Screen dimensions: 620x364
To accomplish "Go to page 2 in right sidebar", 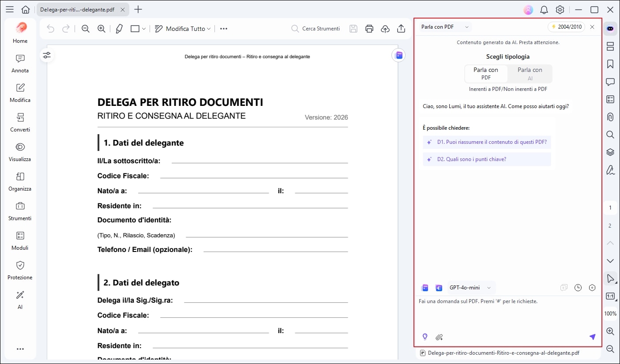I will [x=610, y=226].
